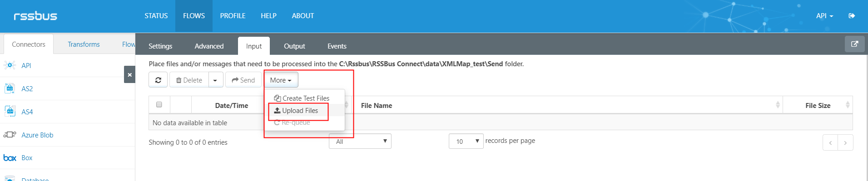
Task: Open the All filter dropdown
Action: 360,142
